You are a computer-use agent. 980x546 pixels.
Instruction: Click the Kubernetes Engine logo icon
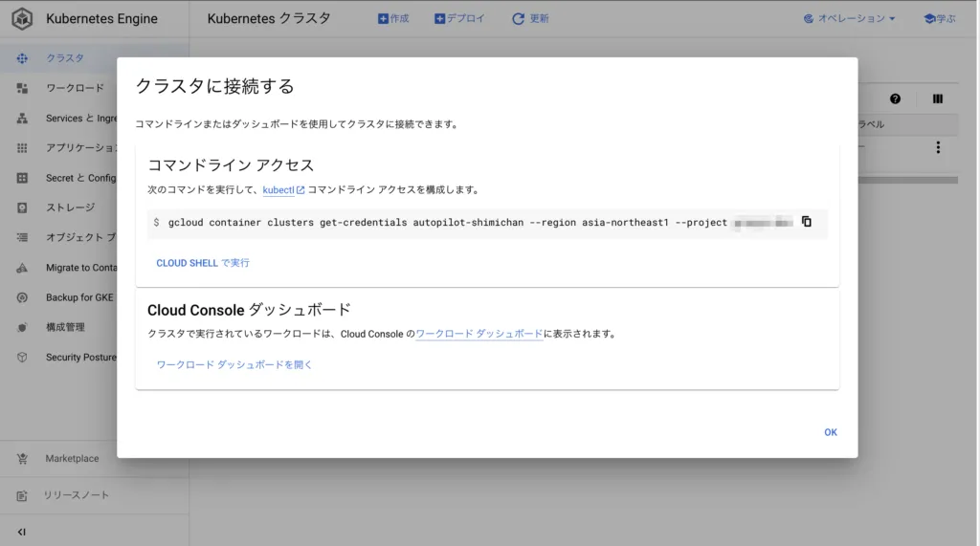[22, 19]
